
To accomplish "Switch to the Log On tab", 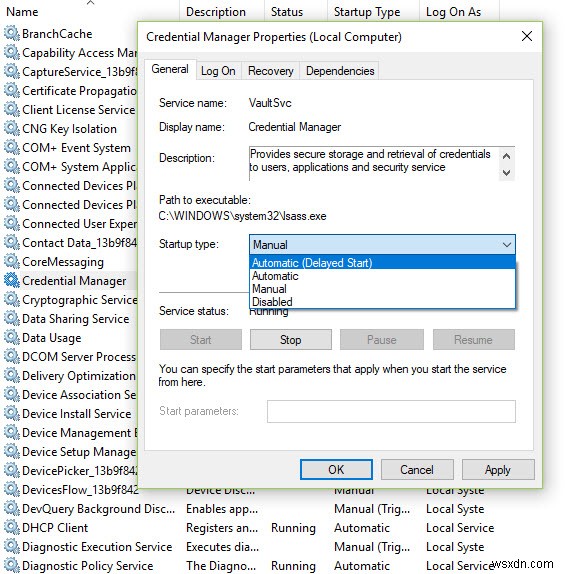I will [218, 71].
